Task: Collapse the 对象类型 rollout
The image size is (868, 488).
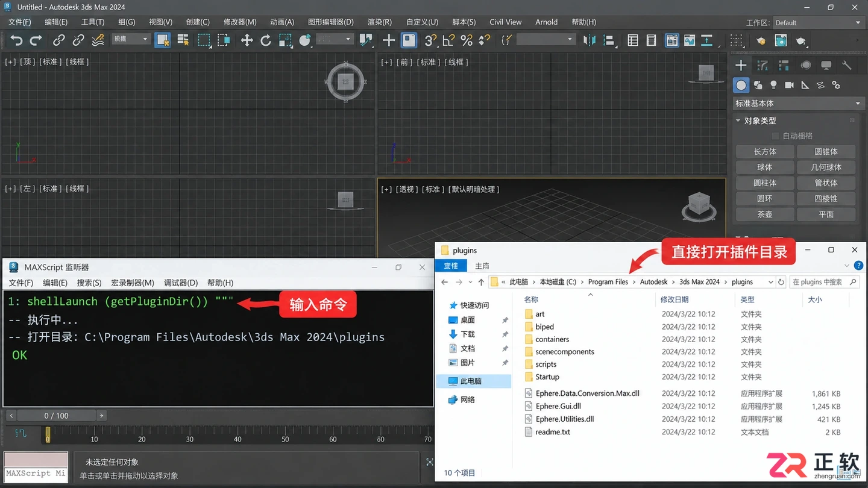Action: pos(738,120)
